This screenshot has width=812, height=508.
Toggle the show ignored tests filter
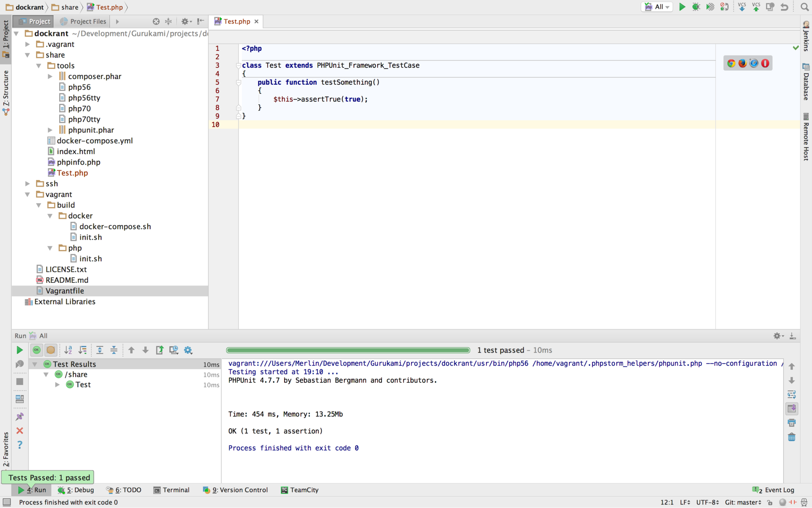pos(51,350)
